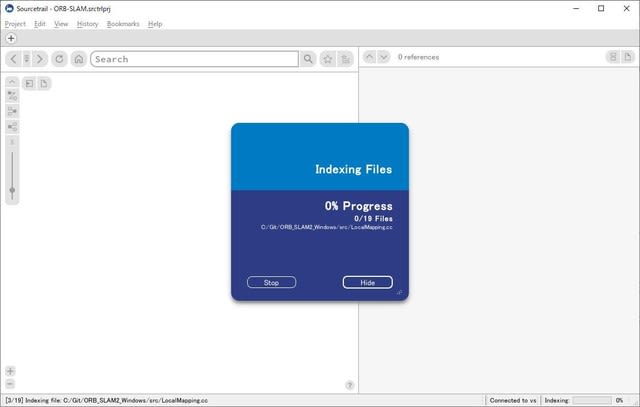This screenshot has width=640, height=407.
Task: Toggle custom trail mode in graph sidebar
Action: [12, 97]
